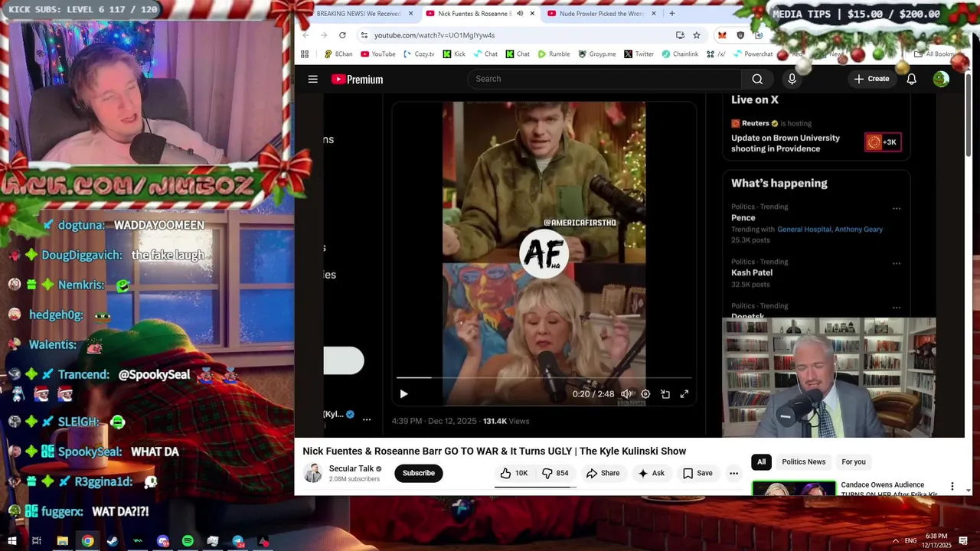The image size is (980, 551).
Task: Start voice search with the microphone icon
Action: click(x=792, y=79)
